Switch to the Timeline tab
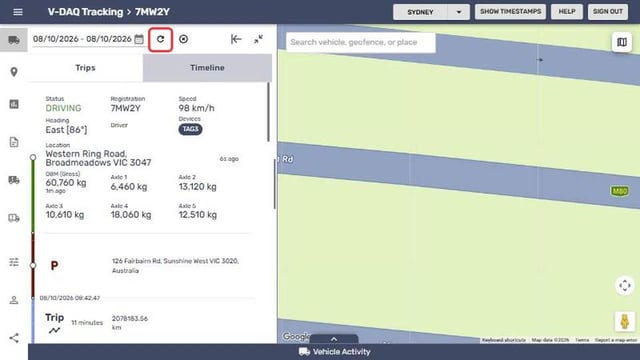The image size is (640, 360). pos(207,68)
